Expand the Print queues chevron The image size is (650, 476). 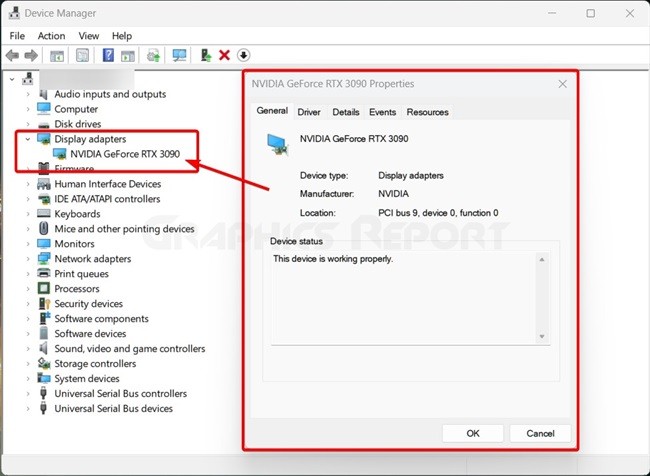(x=28, y=274)
